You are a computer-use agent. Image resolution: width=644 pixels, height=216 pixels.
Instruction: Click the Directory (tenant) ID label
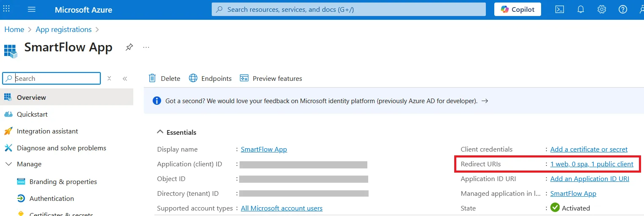tap(188, 194)
